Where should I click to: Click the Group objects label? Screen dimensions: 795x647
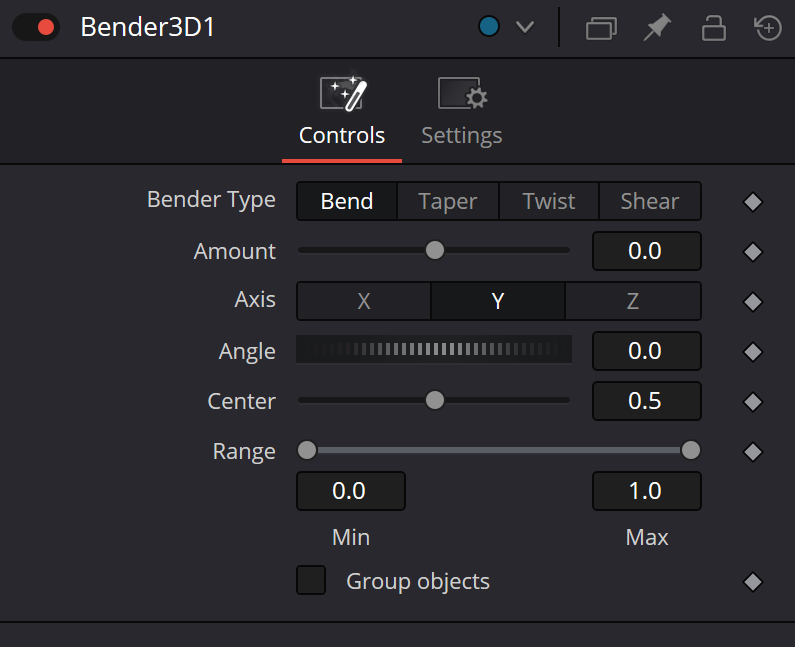pos(418,581)
